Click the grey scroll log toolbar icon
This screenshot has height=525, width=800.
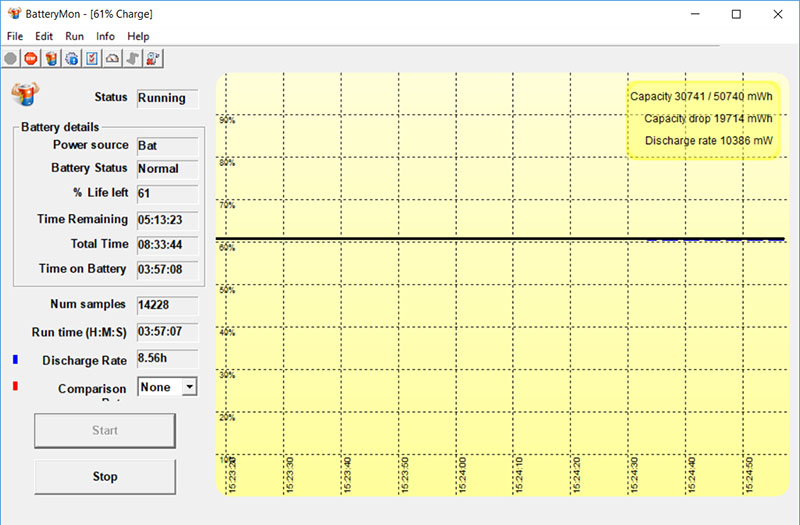click(x=133, y=59)
